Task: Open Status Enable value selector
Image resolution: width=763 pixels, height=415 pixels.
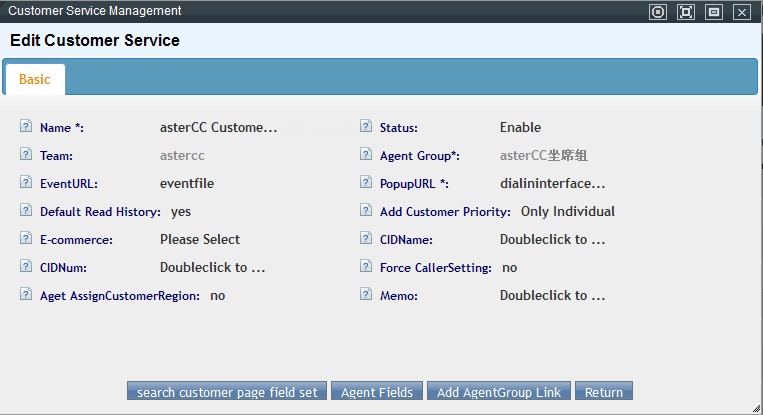Action: click(x=520, y=128)
